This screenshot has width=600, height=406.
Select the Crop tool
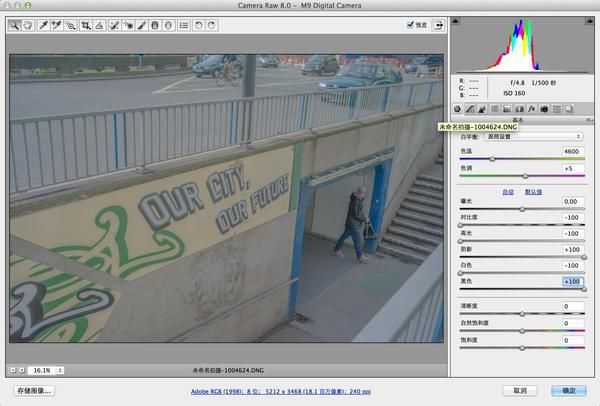point(86,26)
